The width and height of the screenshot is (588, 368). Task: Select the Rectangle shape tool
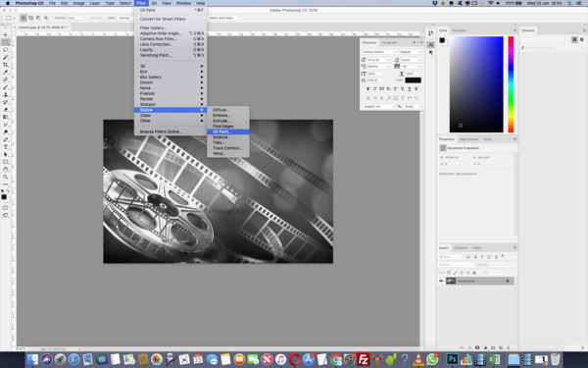(x=6, y=162)
